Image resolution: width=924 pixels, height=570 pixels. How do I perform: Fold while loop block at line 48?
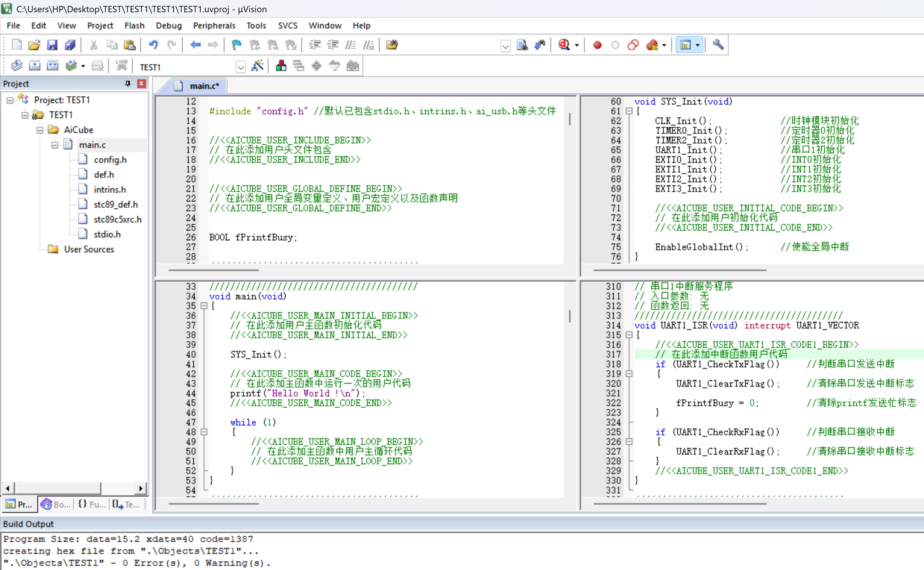[204, 432]
